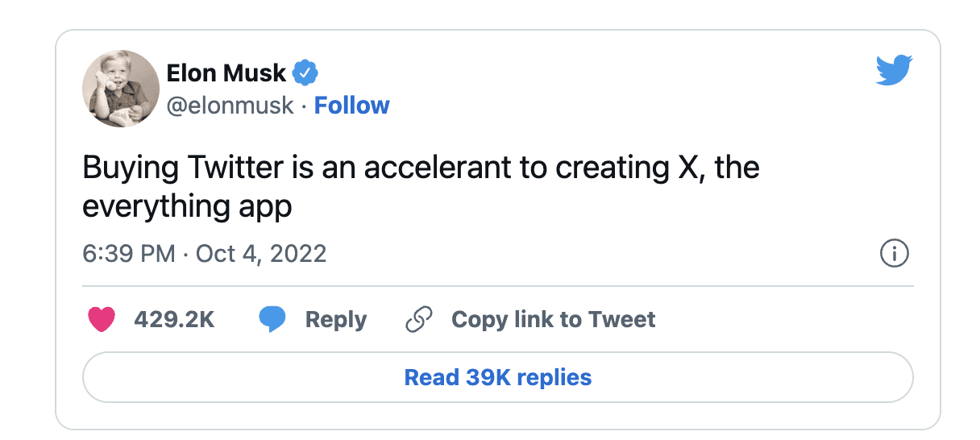Like the tweet with the heart icon

(x=101, y=320)
